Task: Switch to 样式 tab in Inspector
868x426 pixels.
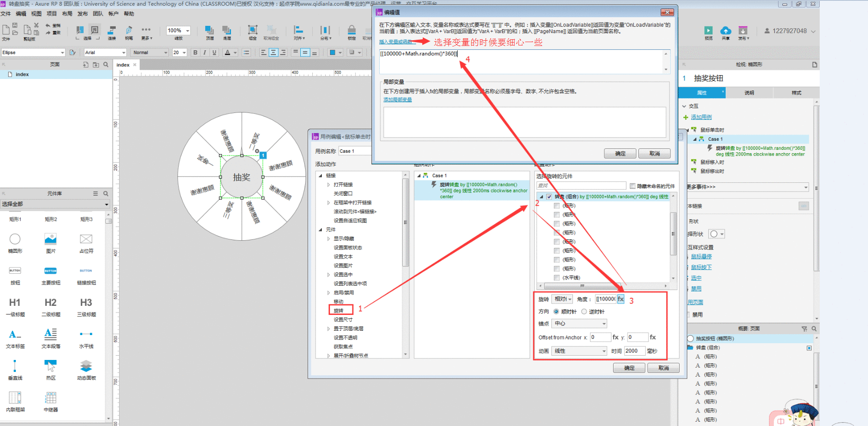Action: click(796, 93)
